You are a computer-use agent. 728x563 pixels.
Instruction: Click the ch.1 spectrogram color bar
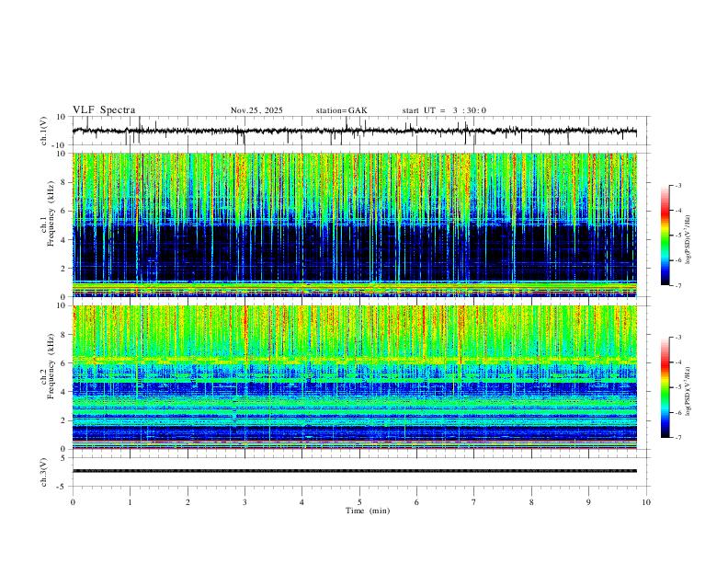[x=665, y=236]
